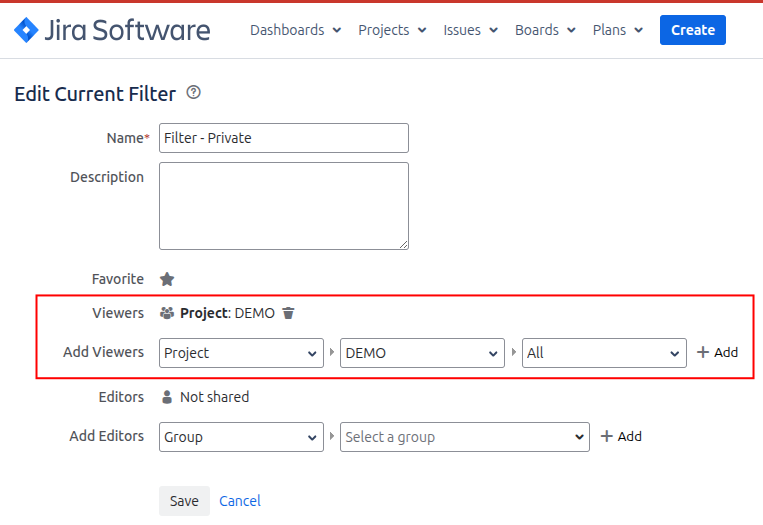Open the Plans menu
This screenshot has width=763, height=525.
coord(618,30)
